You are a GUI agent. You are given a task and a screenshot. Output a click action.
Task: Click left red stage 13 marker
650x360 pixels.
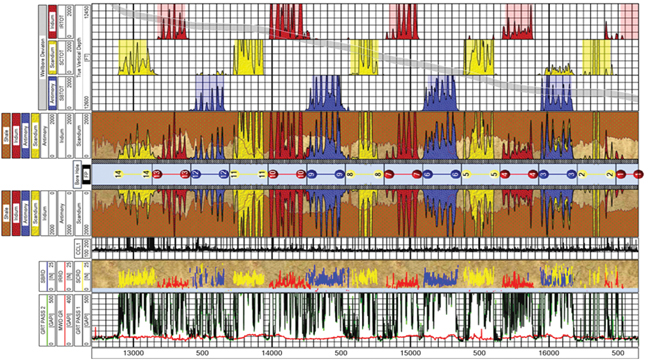point(157,175)
